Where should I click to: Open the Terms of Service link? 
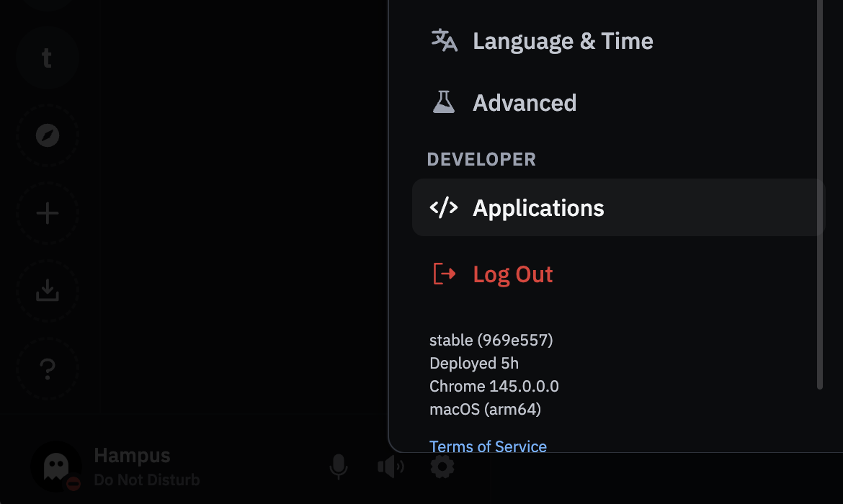[x=488, y=446]
